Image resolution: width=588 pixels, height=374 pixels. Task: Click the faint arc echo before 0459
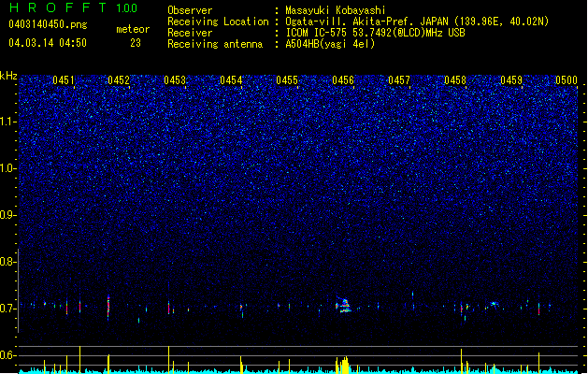494,304
